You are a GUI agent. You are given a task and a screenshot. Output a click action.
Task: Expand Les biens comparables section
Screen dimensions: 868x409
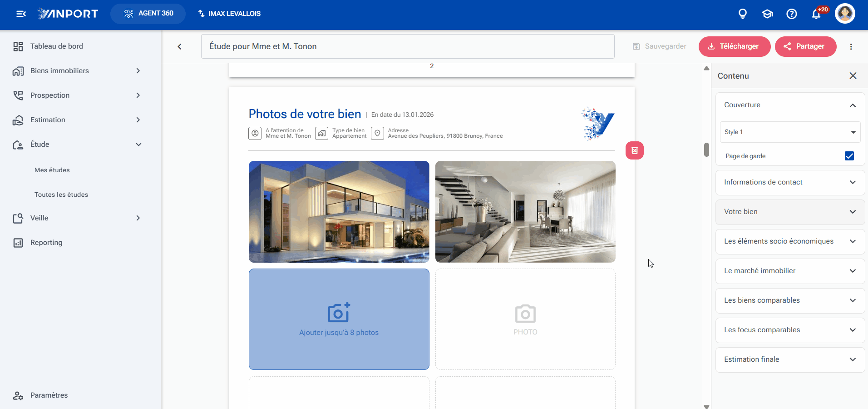[x=790, y=300]
